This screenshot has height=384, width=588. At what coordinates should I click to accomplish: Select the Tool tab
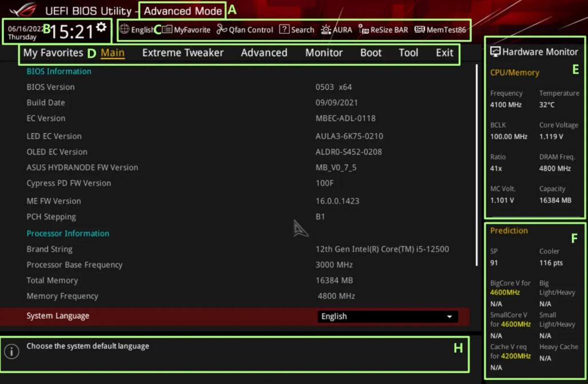point(408,53)
